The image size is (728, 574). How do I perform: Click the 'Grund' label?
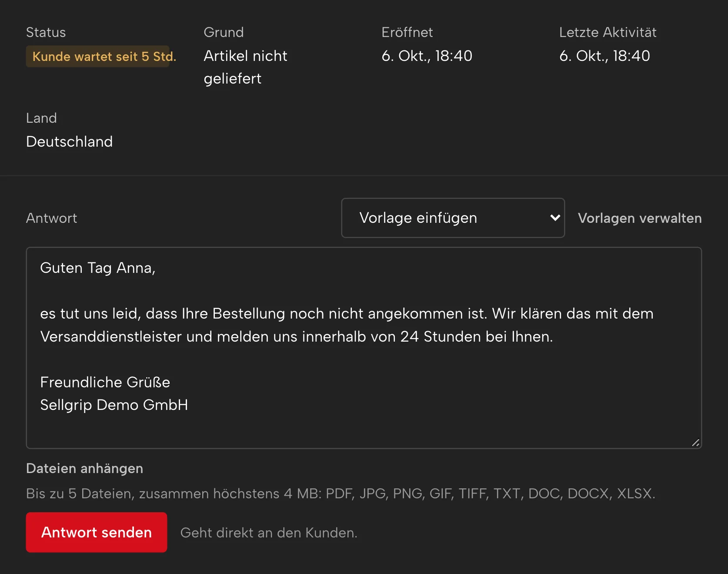(x=224, y=32)
